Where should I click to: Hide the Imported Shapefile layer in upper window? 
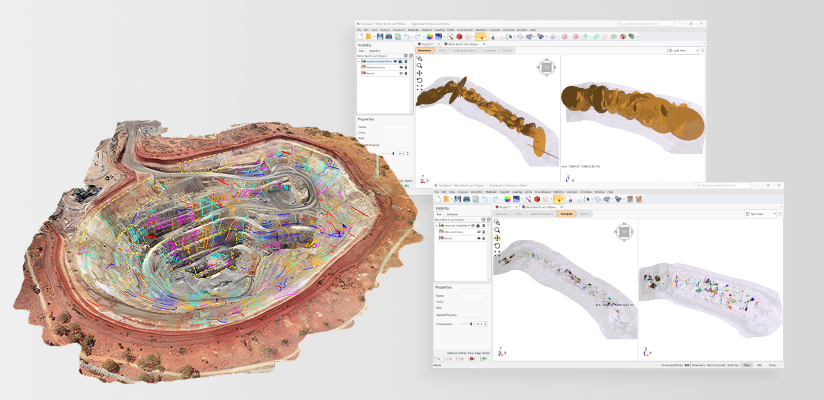click(396, 60)
